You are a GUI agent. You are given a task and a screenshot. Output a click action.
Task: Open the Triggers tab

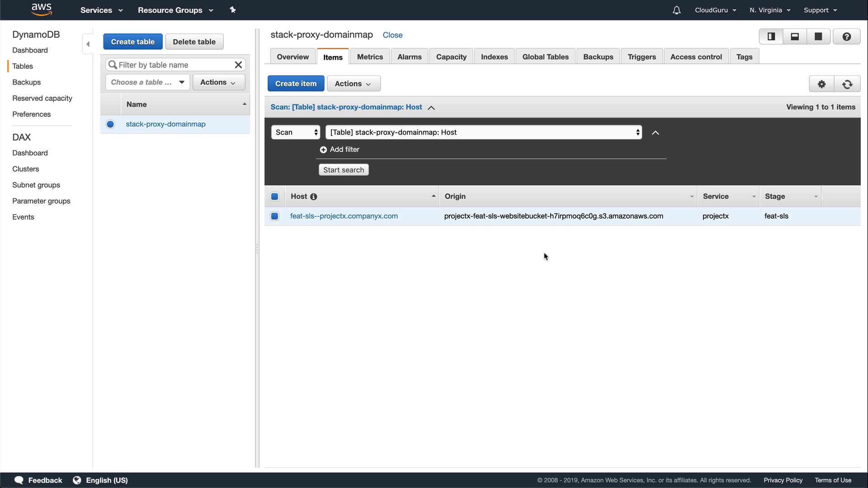[641, 57]
